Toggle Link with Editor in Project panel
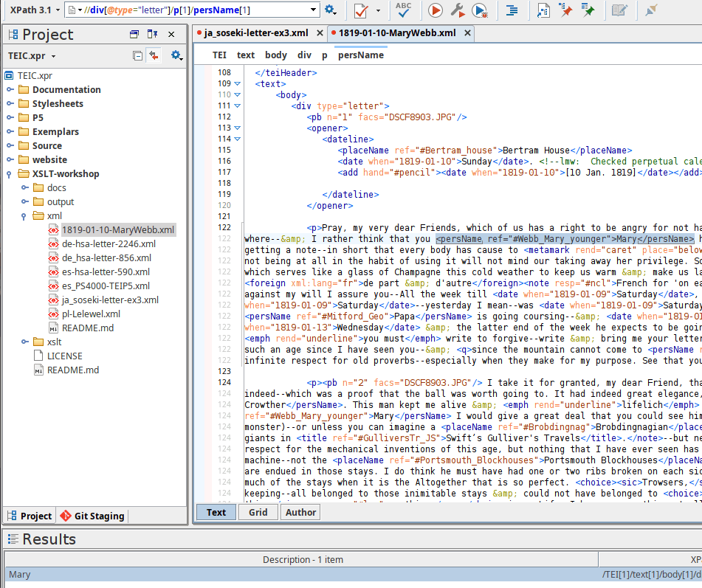 [154, 55]
